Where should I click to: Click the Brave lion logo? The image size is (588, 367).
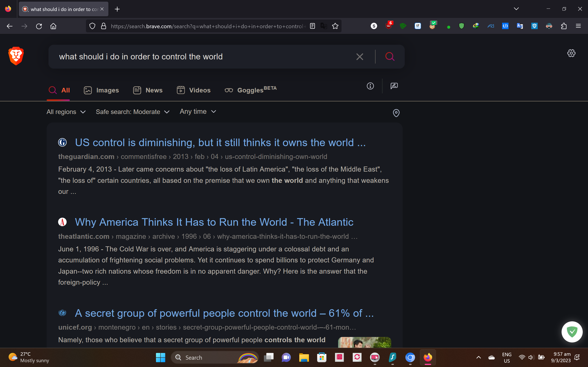point(16,56)
